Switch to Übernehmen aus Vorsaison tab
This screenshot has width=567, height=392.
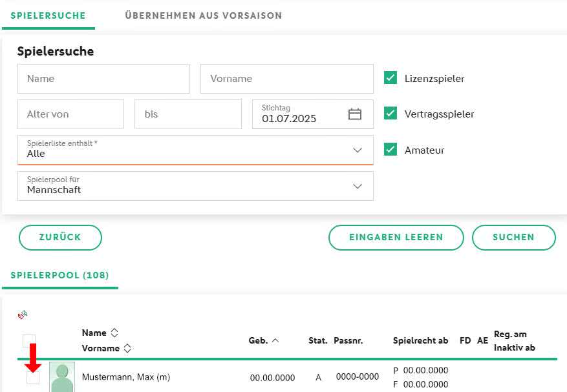203,15
